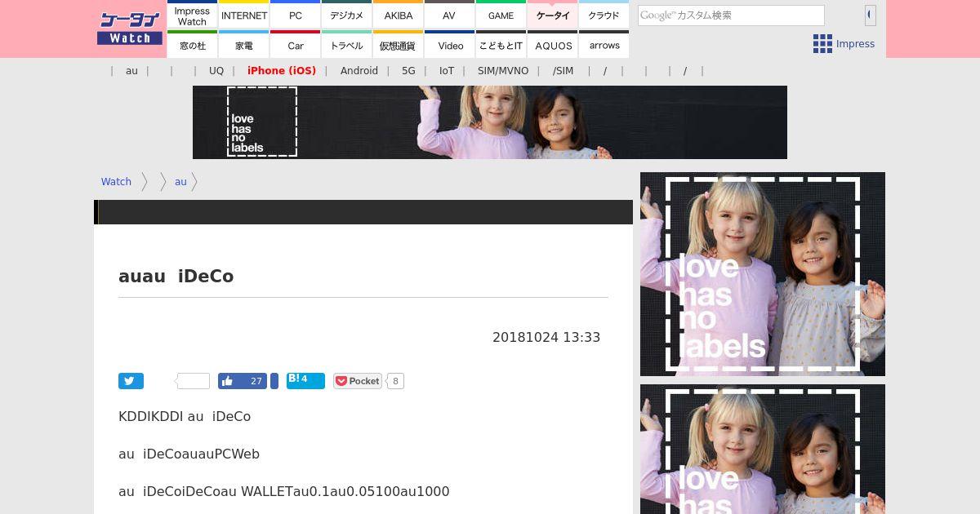Open the 窓の杜 tab
The image size is (980, 514).
[x=192, y=45]
